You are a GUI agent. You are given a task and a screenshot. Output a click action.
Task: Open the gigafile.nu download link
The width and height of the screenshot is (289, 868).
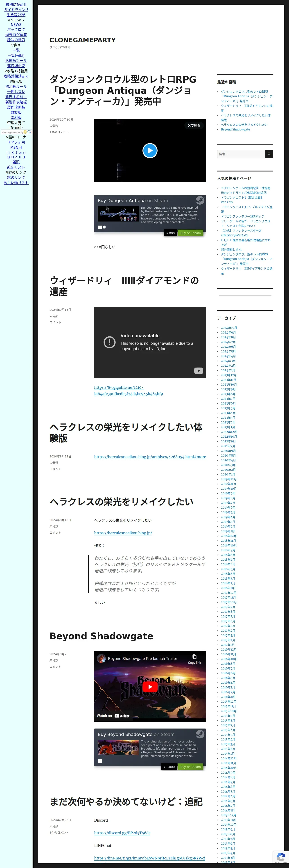tap(129, 391)
